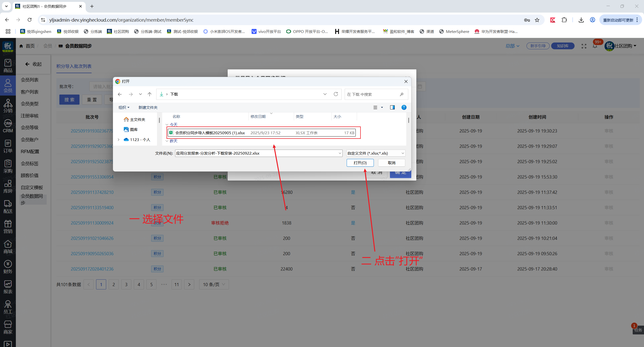Open the file type filter dropdown
Image resolution: width=644 pixels, height=347 pixels.
[376, 153]
